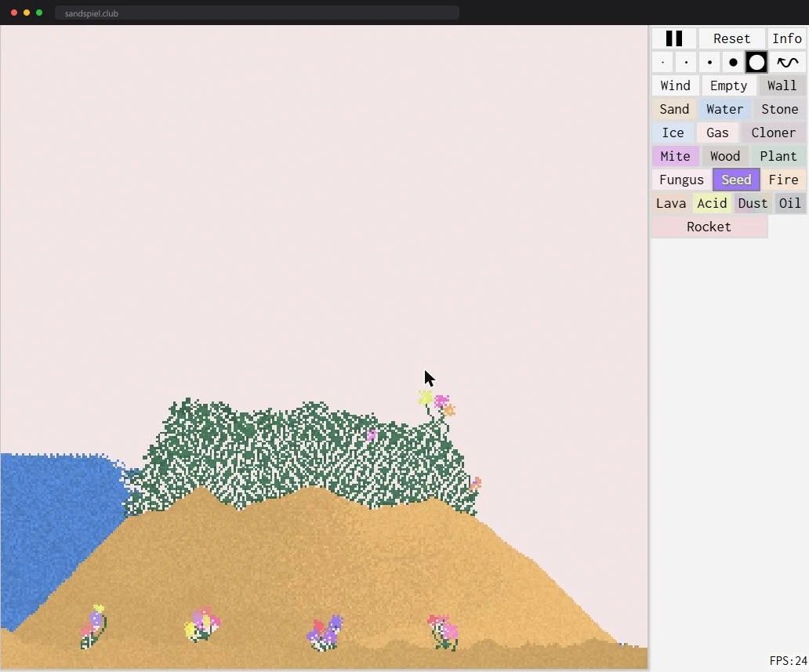Choose the Empty eraser element
The image size is (809, 672).
click(x=728, y=85)
